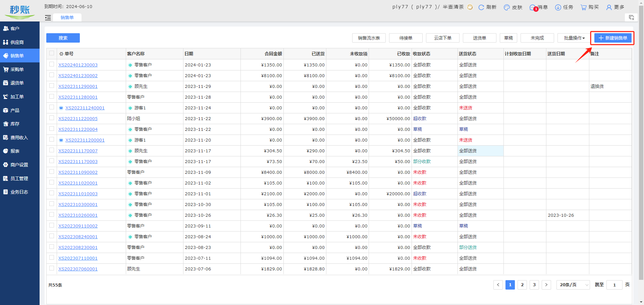The width and height of the screenshot is (644, 305).
Task: Open 加工单 in the sidebar
Action: [x=20, y=97]
